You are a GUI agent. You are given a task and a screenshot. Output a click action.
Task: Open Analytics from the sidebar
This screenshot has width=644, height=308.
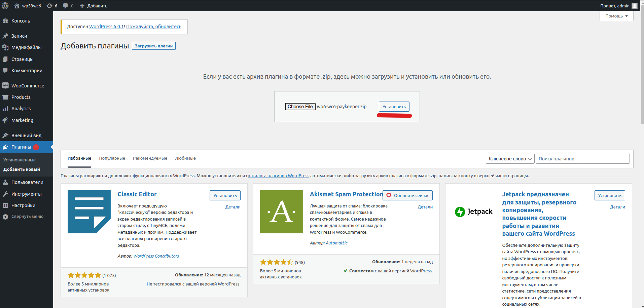[x=21, y=109]
